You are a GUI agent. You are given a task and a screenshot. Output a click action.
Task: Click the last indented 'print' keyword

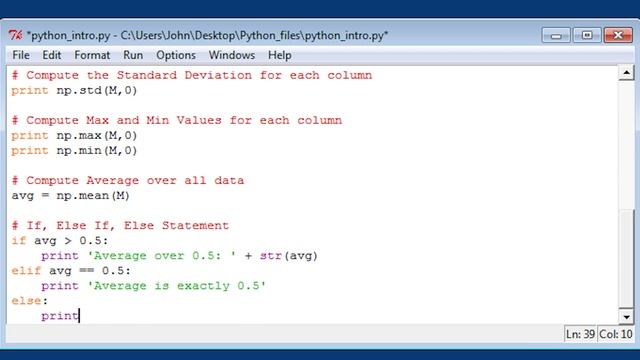point(60,316)
